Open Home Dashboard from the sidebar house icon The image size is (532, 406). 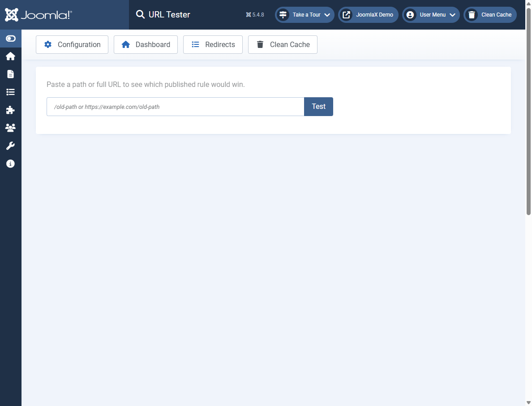tap(10, 56)
